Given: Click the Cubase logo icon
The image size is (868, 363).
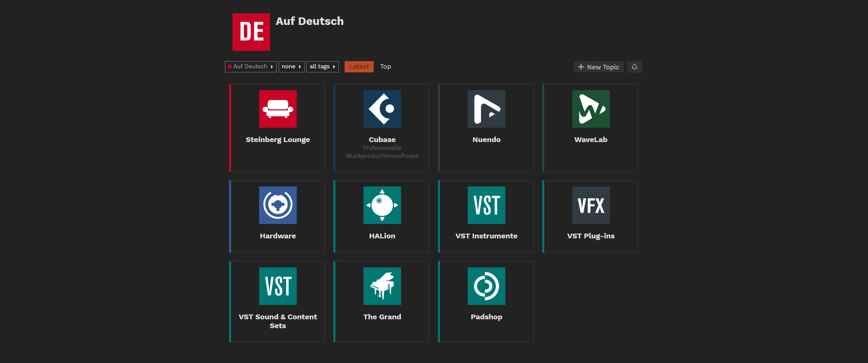Looking at the screenshot, I should point(382,109).
